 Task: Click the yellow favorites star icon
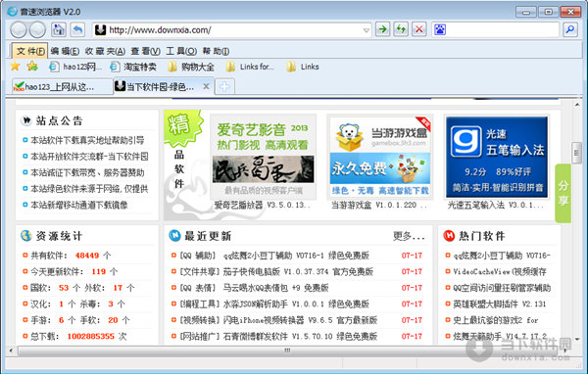[15, 67]
